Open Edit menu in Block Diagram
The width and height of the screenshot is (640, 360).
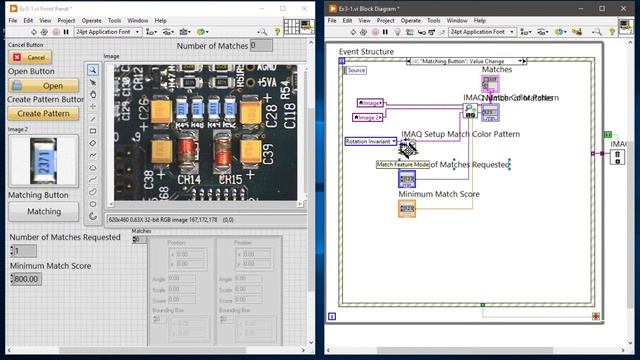click(347, 20)
